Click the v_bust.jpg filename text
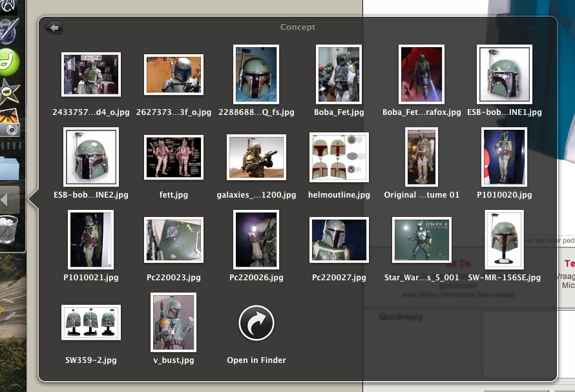575x392 pixels. (x=173, y=360)
